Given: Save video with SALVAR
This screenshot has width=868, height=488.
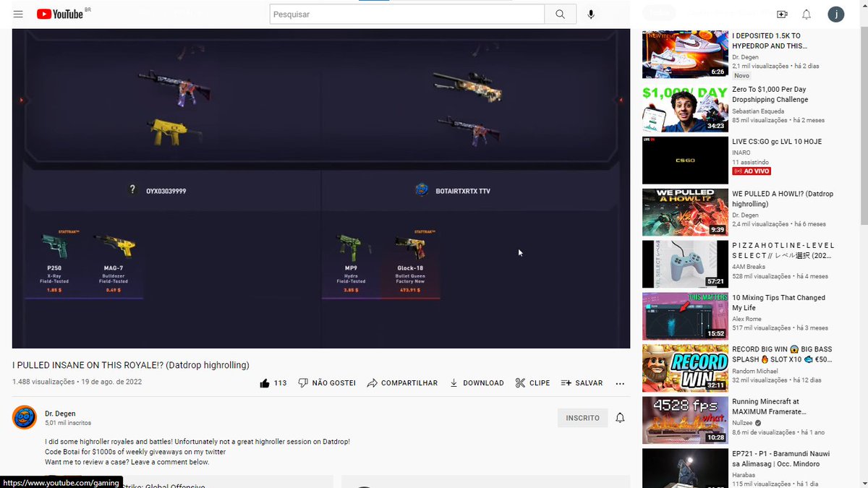Looking at the screenshot, I should 582,383.
